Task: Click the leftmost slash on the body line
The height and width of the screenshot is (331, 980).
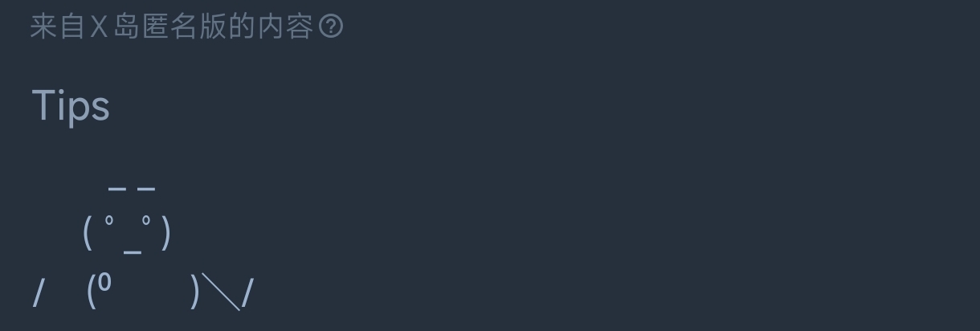Action: (x=38, y=293)
